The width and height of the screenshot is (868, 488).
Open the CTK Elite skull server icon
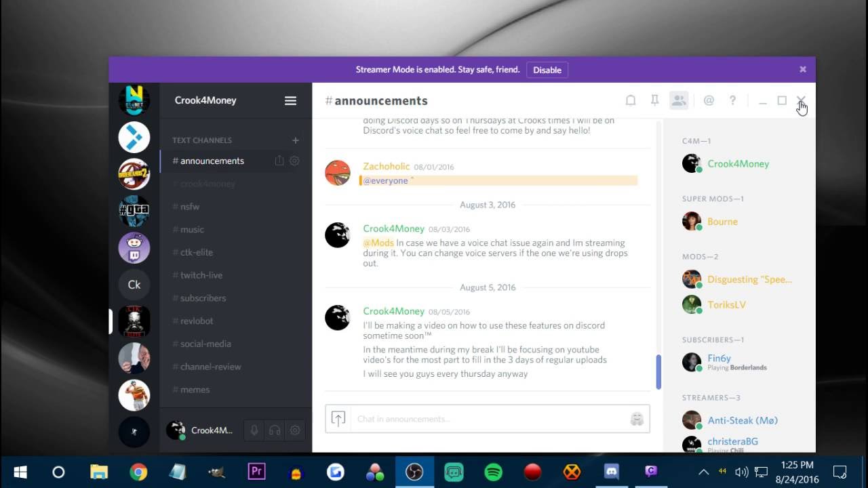134,321
